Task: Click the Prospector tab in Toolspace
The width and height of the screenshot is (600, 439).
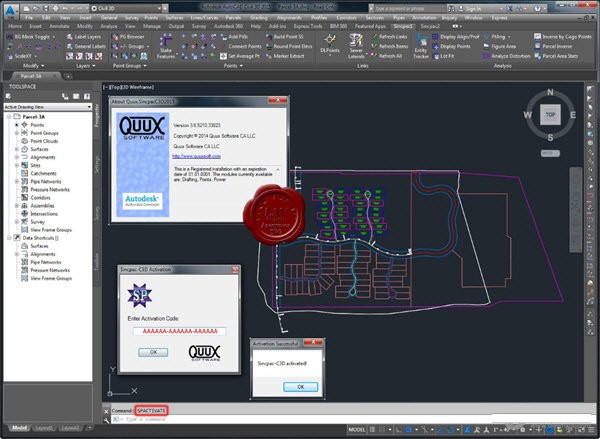Action: coord(97,116)
